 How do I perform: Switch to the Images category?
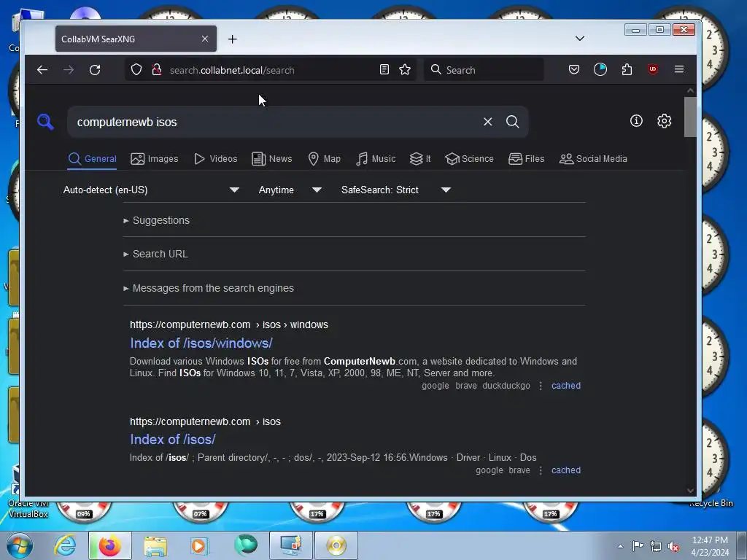pos(155,158)
